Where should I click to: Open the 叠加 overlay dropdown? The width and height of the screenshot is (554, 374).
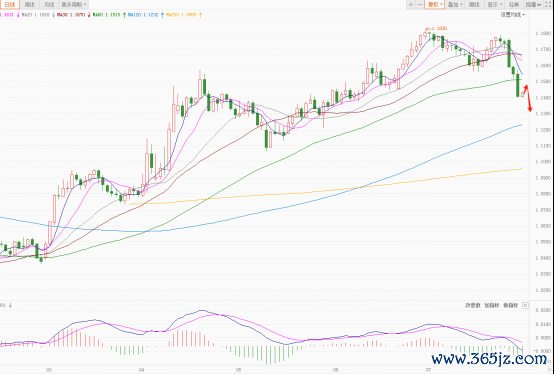(x=455, y=5)
